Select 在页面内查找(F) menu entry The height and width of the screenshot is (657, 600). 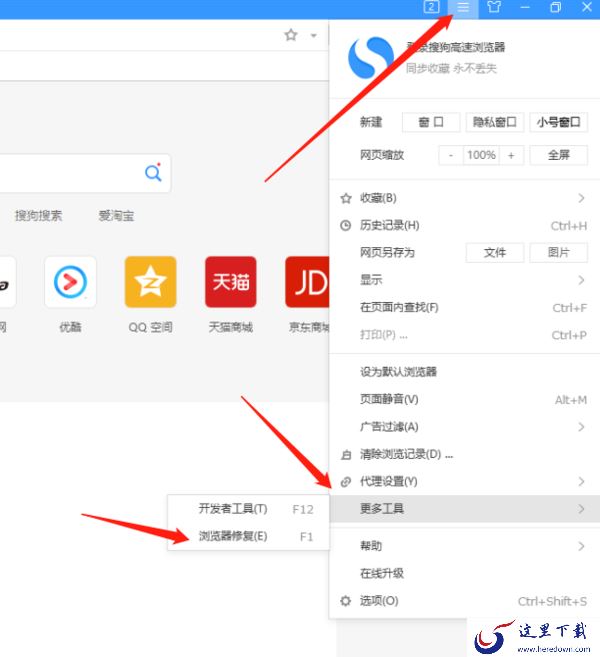465,308
